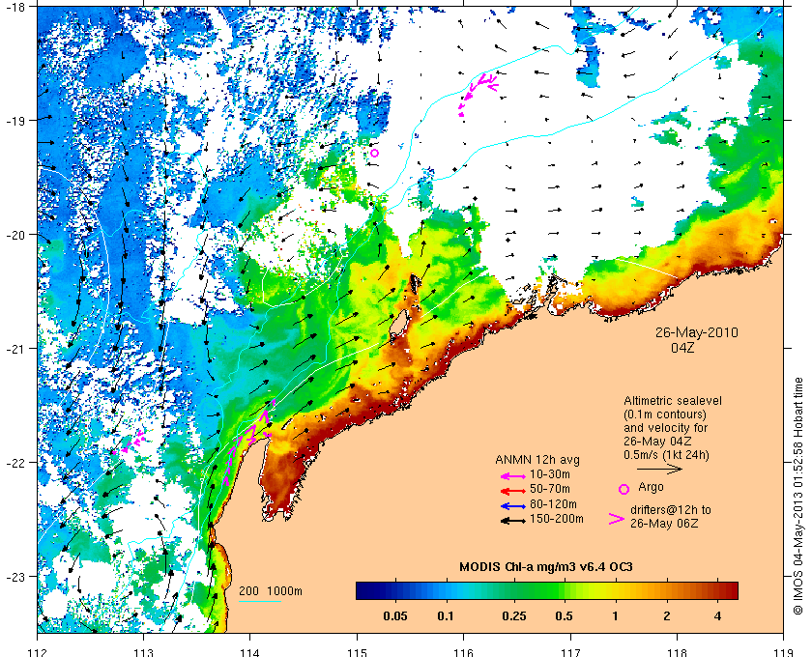Click the latitude axis label -21
This screenshot has height=657, width=812.
[16, 349]
